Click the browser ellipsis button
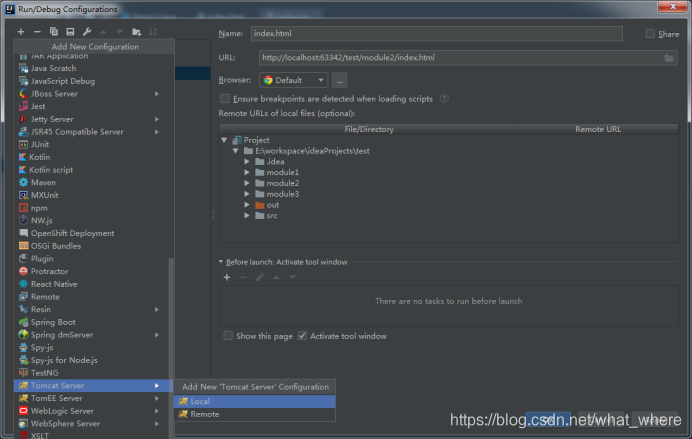 tap(339, 80)
